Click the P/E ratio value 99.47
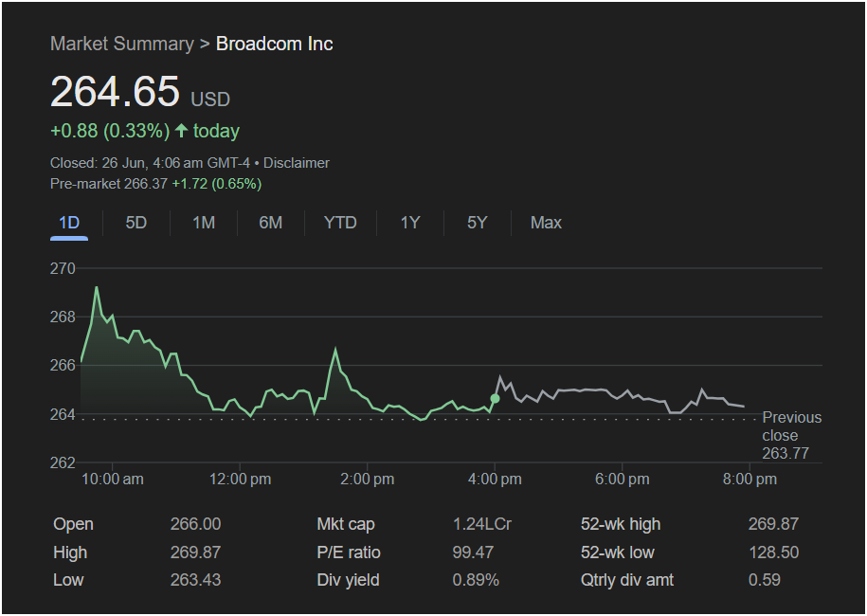 coord(473,553)
